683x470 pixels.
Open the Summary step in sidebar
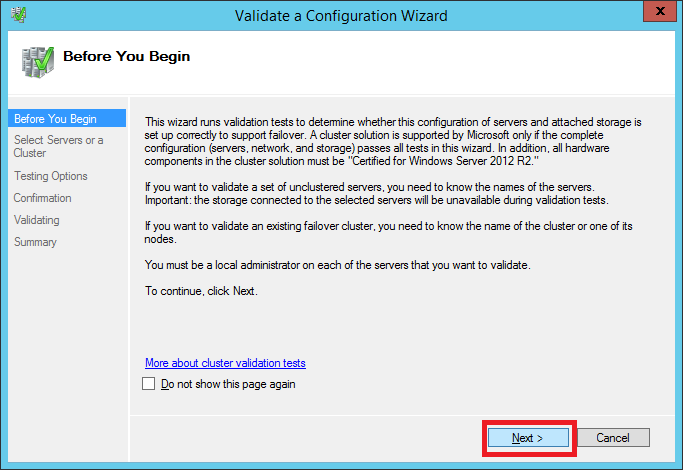pyautogui.click(x=35, y=242)
